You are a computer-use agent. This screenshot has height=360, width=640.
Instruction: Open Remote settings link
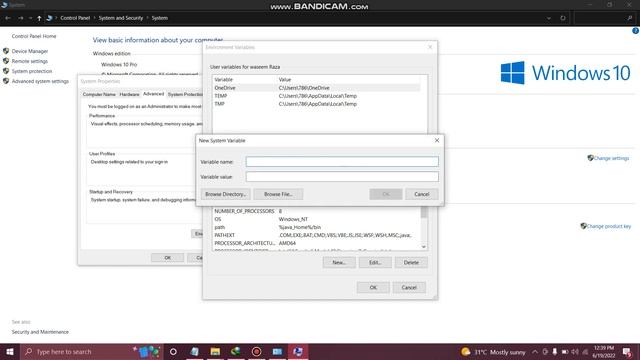[29, 61]
